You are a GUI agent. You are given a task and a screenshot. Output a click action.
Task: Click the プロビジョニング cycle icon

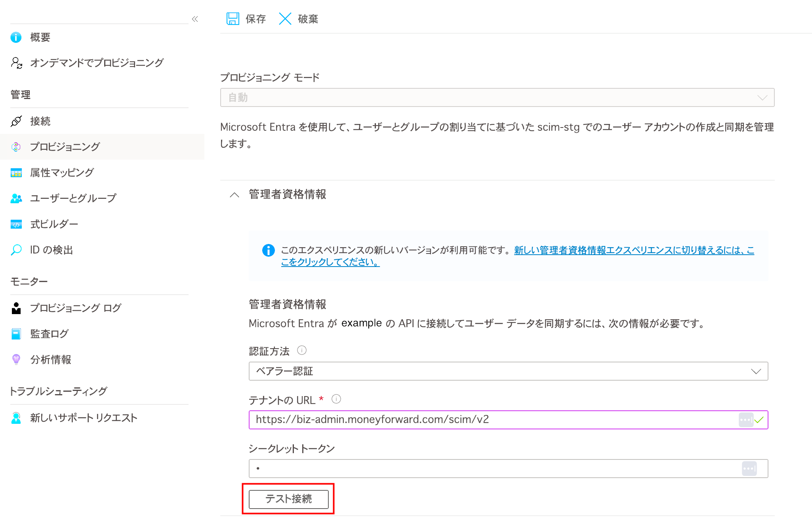click(x=16, y=147)
